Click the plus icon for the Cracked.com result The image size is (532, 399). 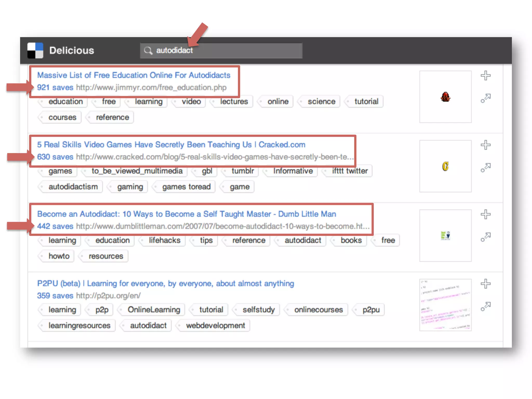(x=485, y=145)
